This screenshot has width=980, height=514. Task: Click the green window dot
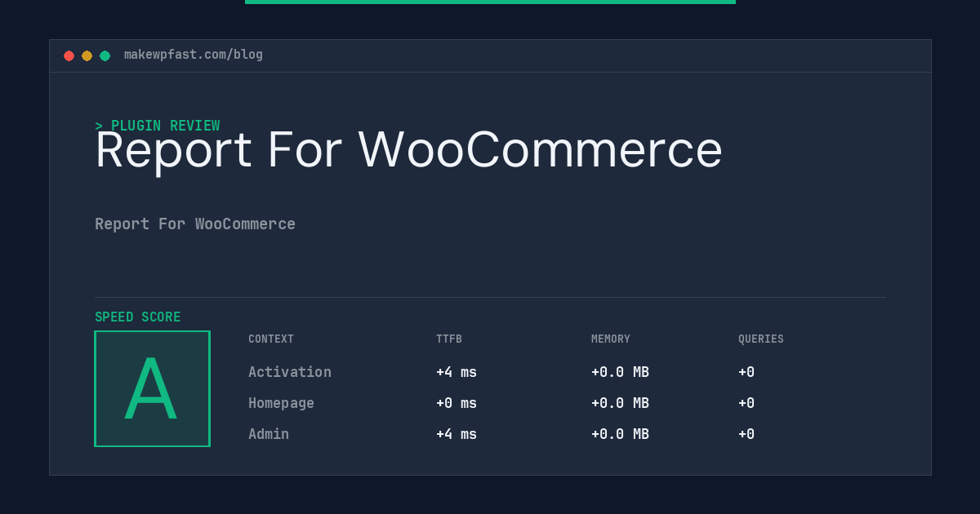pos(105,55)
